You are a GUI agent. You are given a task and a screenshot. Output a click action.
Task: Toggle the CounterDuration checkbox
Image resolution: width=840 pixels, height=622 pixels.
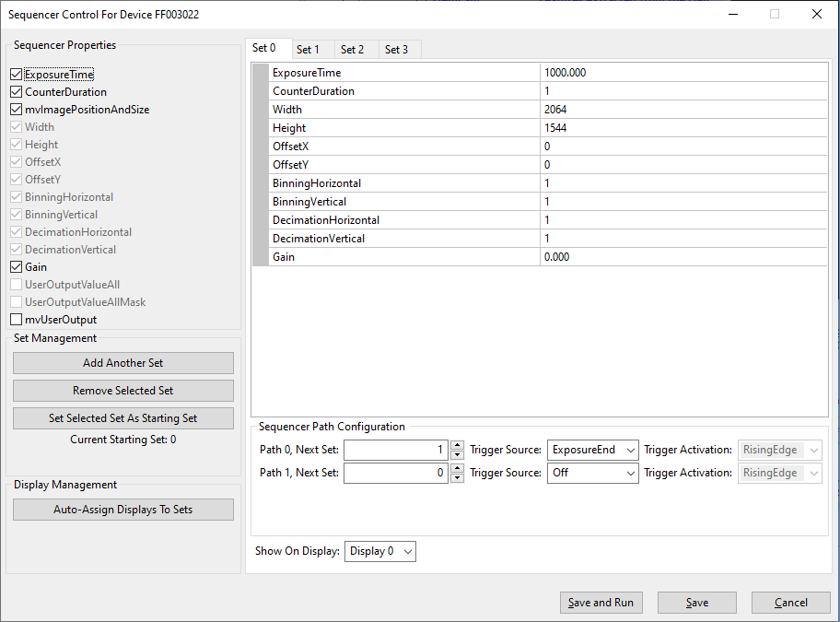coord(16,92)
